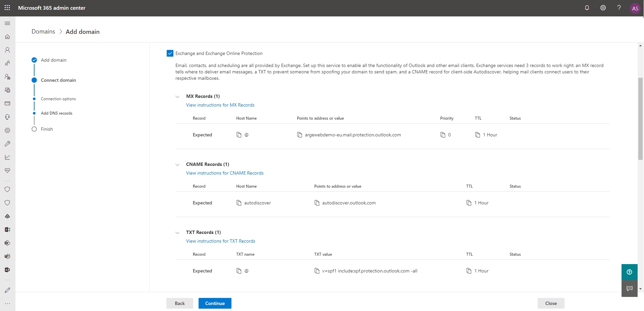The width and height of the screenshot is (644, 311).
Task: Copy the MX host name @ value
Action: [239, 135]
